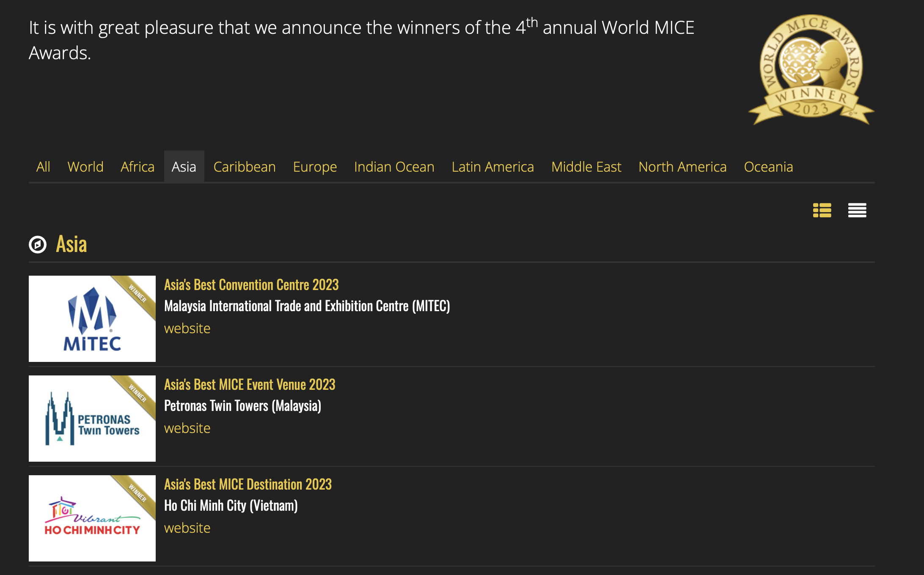The image size is (924, 575).
Task: Open Asia's Best Convention Centre 2023 link
Action: pos(251,285)
